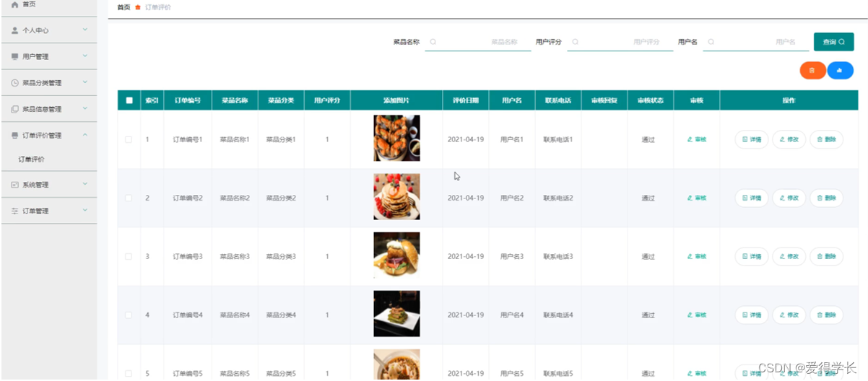Expand the 用户管理 menu chevron
The height and width of the screenshot is (381, 868).
85,56
